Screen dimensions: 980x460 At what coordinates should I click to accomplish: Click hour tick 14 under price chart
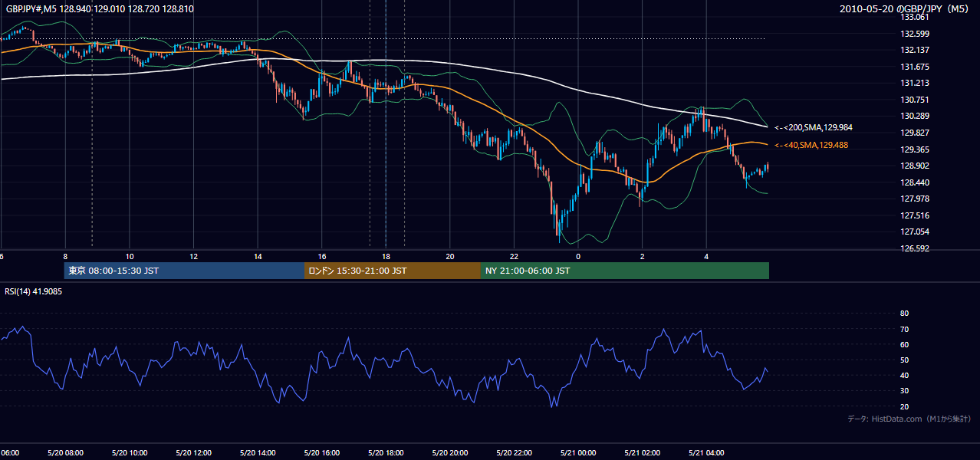tap(258, 256)
